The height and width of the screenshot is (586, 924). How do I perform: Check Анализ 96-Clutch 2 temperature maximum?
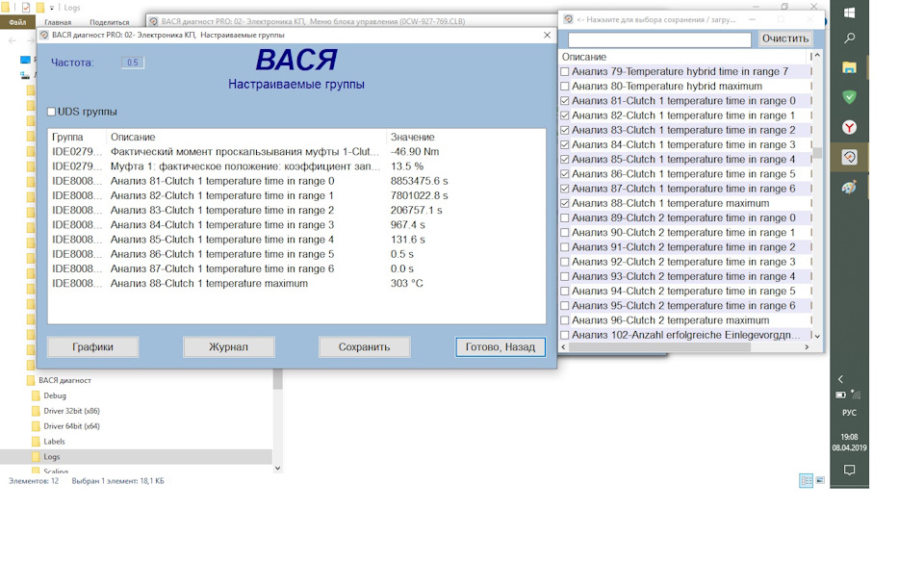(565, 320)
